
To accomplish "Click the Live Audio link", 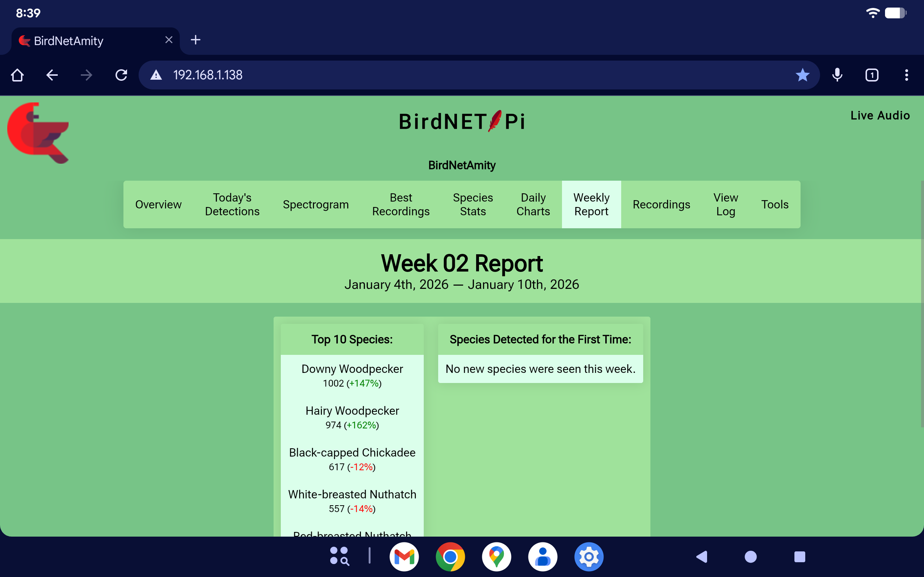I will pyautogui.click(x=880, y=116).
